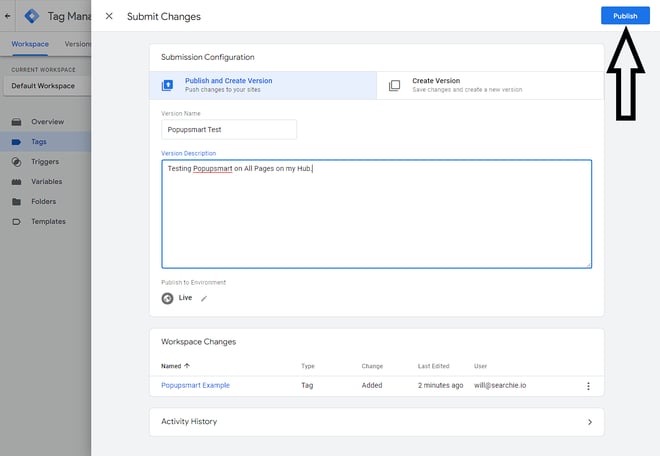Switch to the Workspace tab
This screenshot has height=456, width=660.
pyautogui.click(x=30, y=44)
